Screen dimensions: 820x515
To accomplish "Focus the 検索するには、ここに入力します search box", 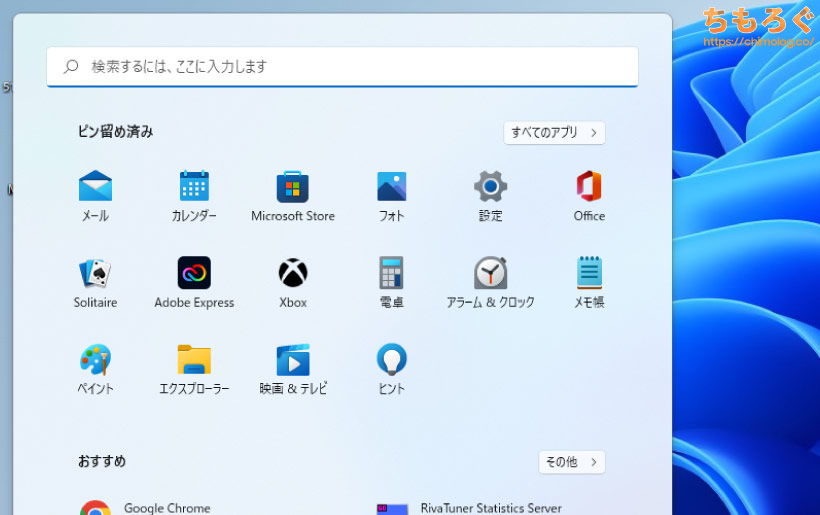I will [x=343, y=66].
